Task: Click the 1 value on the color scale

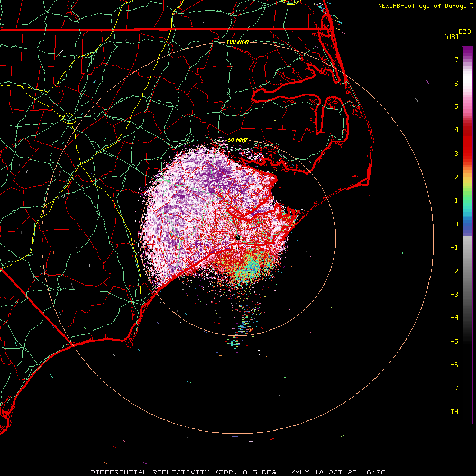Action: point(456,200)
